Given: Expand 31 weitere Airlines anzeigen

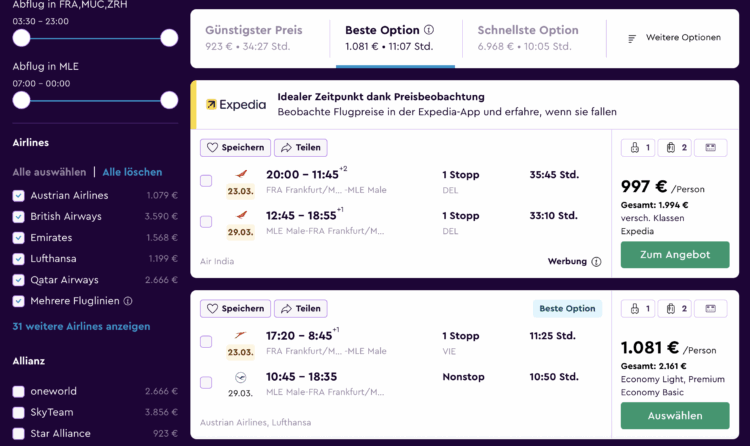Looking at the screenshot, I should [81, 326].
